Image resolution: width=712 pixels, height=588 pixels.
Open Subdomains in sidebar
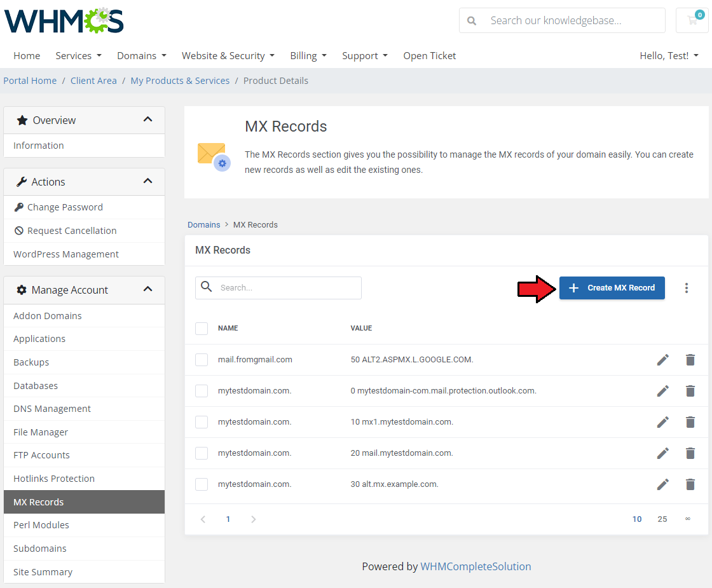pos(84,549)
